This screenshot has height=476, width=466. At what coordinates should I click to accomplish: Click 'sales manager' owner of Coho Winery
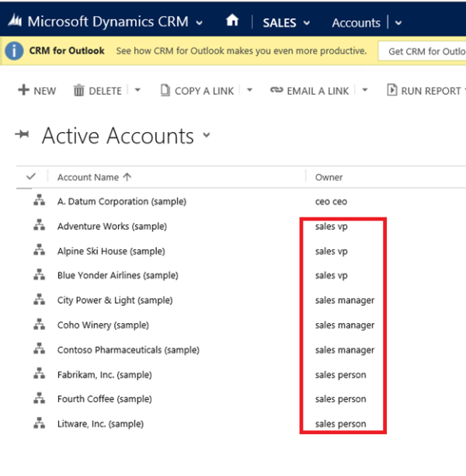click(345, 325)
